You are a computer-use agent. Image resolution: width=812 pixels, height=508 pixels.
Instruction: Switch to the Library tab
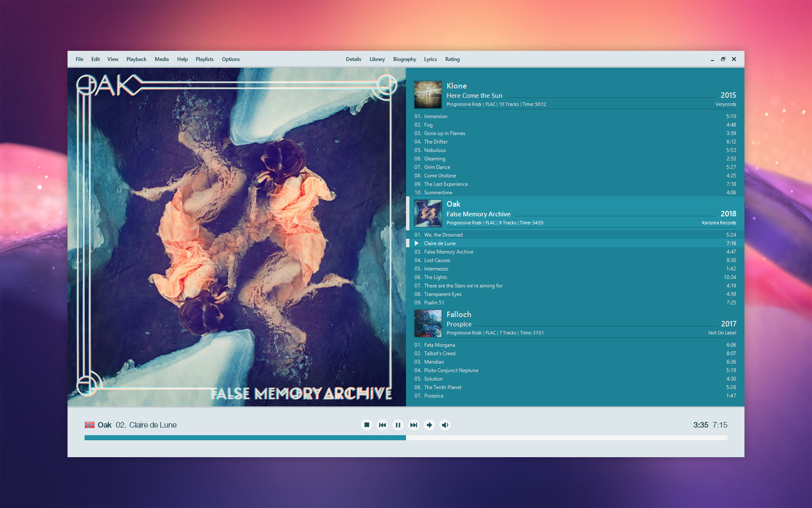point(377,59)
